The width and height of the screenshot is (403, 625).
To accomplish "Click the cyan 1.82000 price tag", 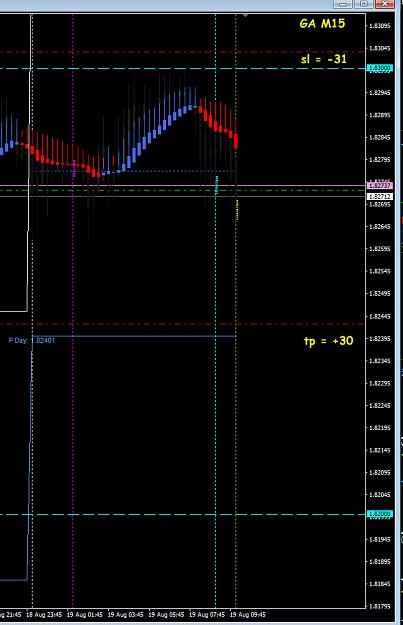I will 379,514.
